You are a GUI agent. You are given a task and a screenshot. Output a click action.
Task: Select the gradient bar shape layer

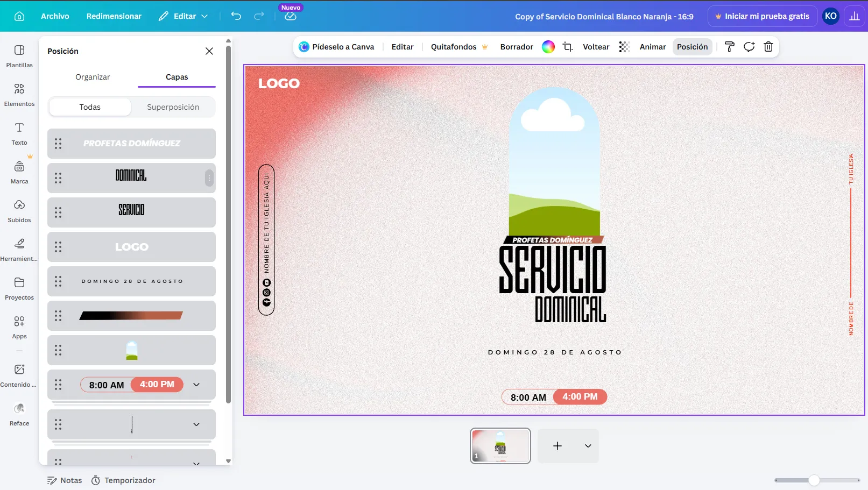[x=131, y=316]
